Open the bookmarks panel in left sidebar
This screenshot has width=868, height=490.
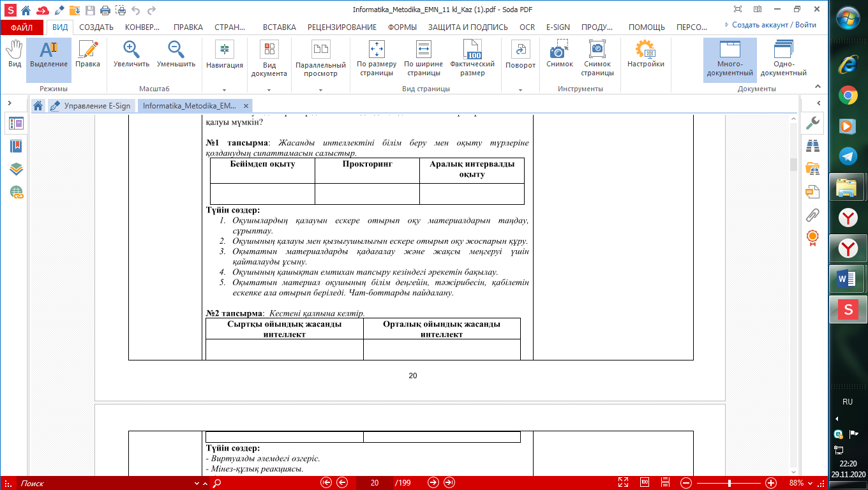click(x=16, y=146)
